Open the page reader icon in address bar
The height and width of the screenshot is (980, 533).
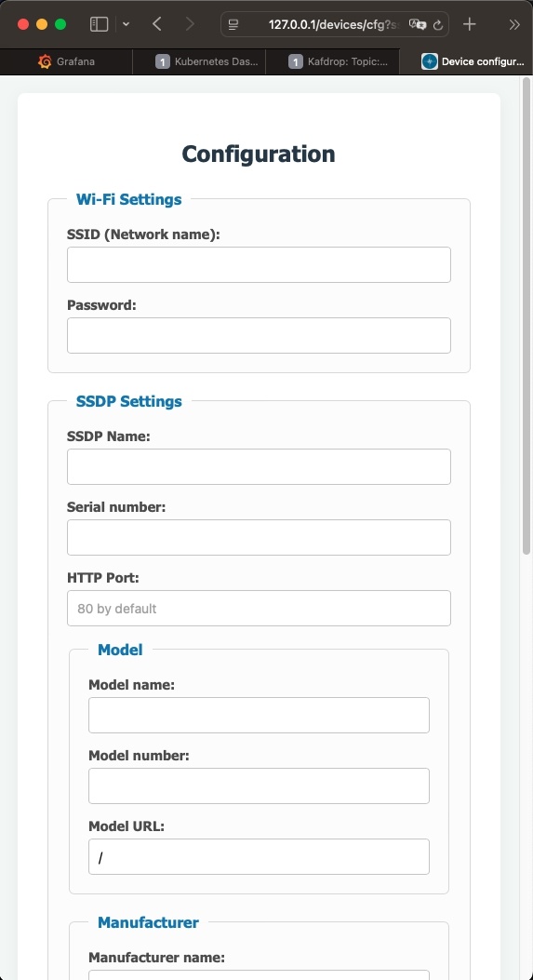coord(233,24)
